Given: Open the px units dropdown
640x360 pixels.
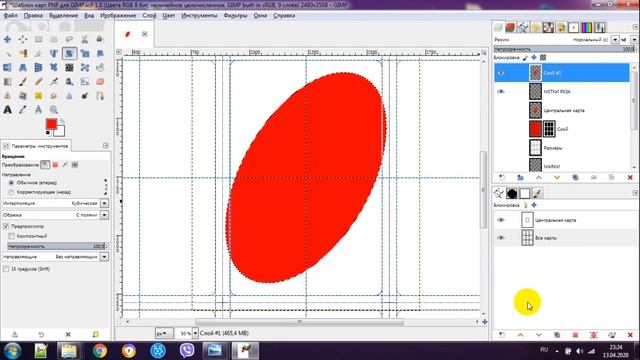Looking at the screenshot, I should 164,333.
